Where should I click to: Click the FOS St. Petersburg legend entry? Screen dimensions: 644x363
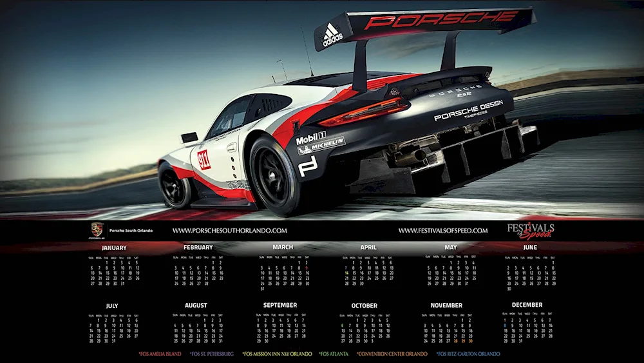pos(212,353)
